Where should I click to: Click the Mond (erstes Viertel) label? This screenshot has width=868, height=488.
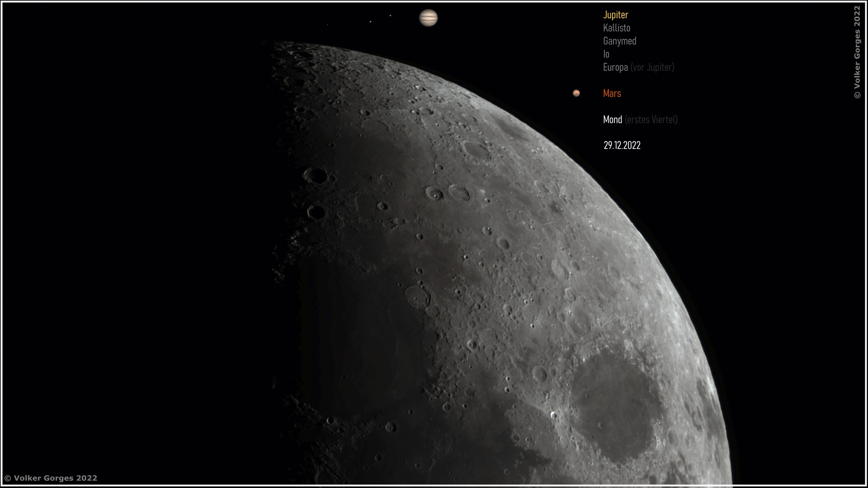pyautogui.click(x=640, y=120)
